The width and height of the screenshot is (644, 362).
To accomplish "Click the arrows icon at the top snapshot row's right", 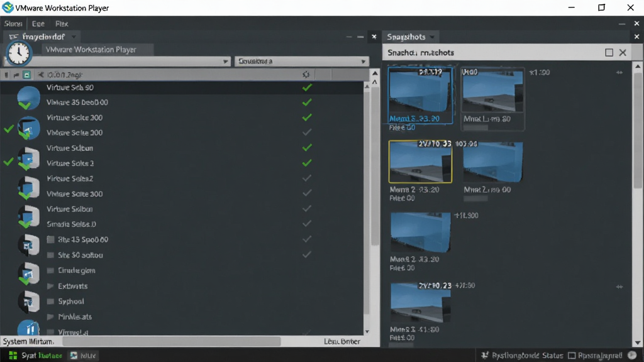I will pos(619,73).
